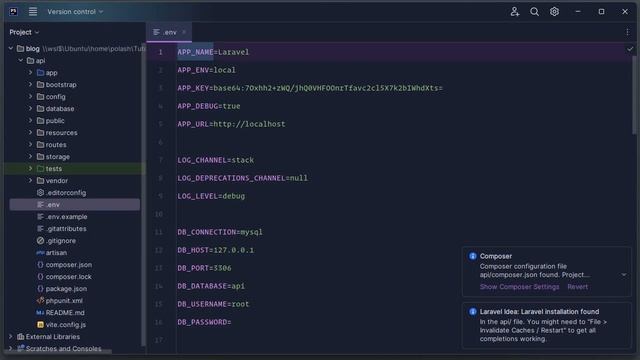Click the APP_NAME=Laravel line
Screen dimensions: 640x360
point(213,52)
